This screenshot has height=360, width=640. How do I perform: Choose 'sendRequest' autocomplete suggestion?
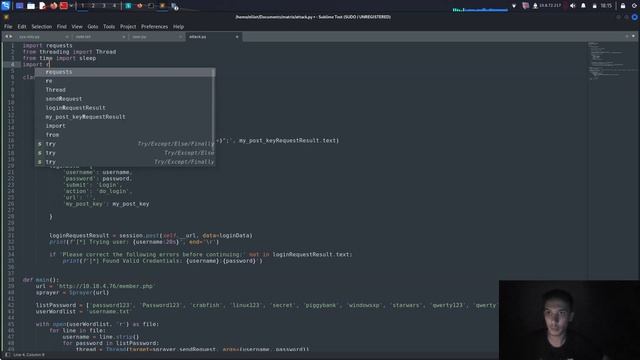(125, 99)
